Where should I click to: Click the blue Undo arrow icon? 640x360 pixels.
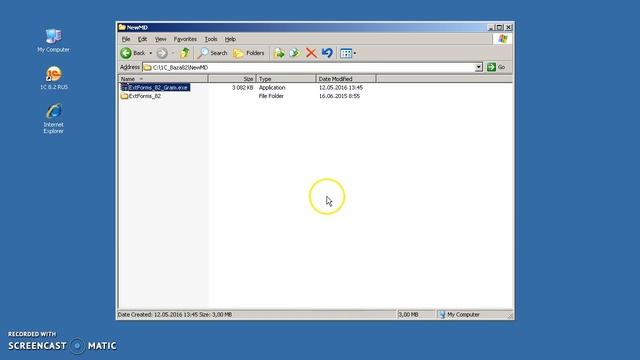tap(327, 53)
